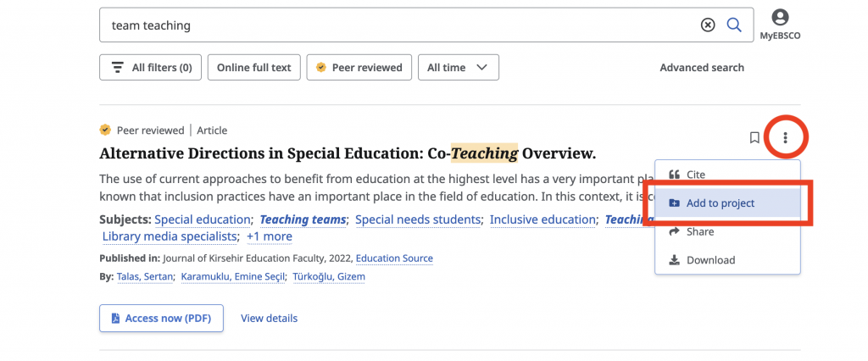Image resolution: width=868 pixels, height=361 pixels.
Task: Click the three-dot more options icon
Action: click(786, 137)
